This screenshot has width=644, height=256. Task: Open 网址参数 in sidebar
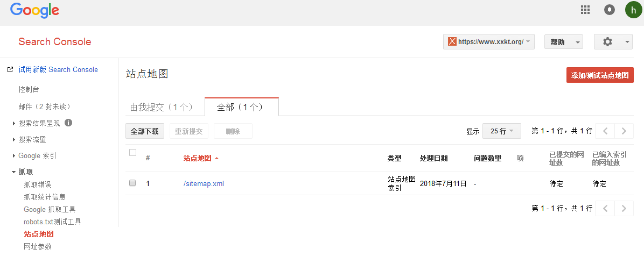point(38,246)
